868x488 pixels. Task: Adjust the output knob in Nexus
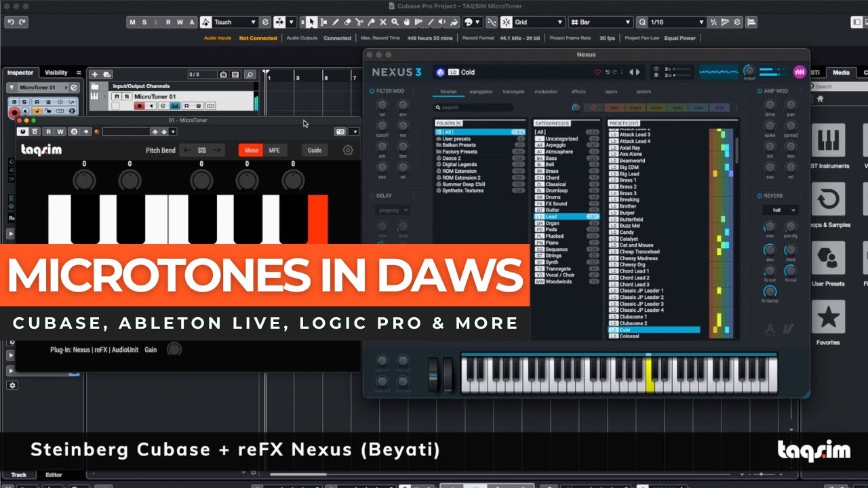[x=749, y=70]
